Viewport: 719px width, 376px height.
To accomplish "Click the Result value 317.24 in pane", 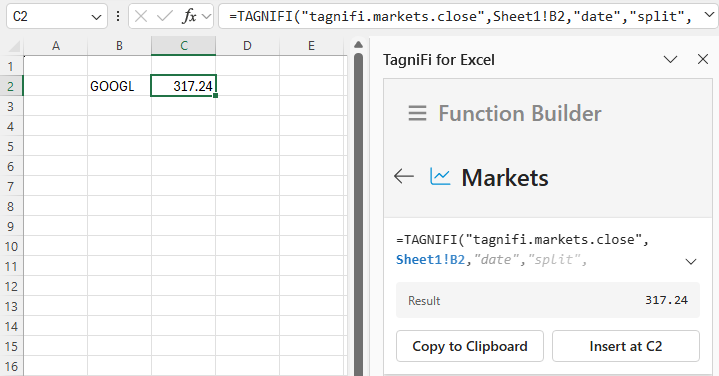I will [x=666, y=300].
